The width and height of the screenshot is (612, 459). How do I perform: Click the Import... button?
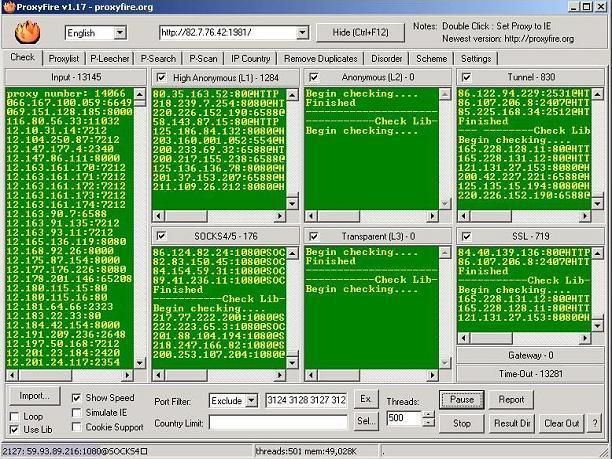pyautogui.click(x=34, y=396)
